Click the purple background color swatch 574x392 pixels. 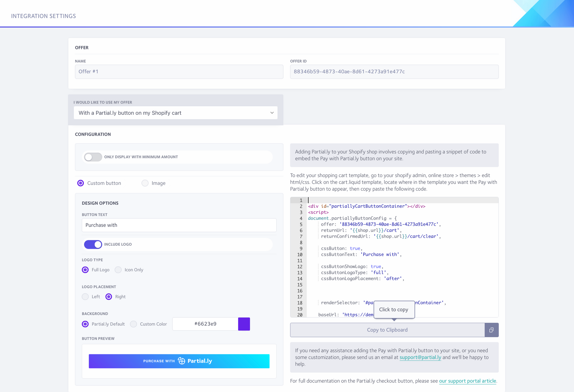[244, 323]
